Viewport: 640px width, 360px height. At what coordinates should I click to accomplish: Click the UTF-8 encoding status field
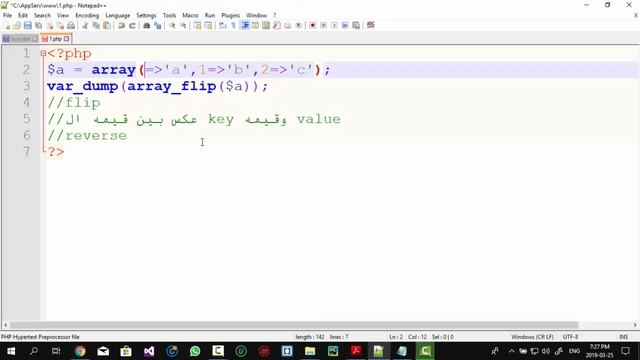570,337
